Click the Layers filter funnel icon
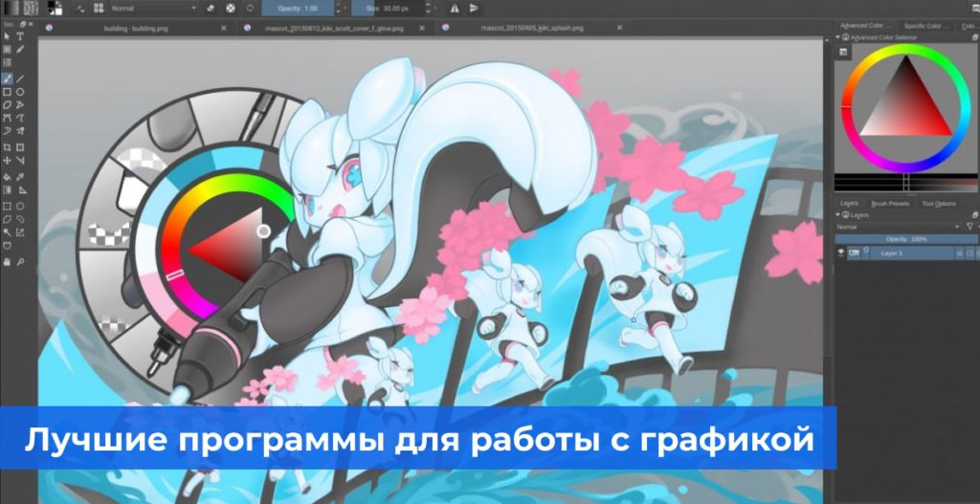Screen dimensions: 980x504 coord(969,227)
